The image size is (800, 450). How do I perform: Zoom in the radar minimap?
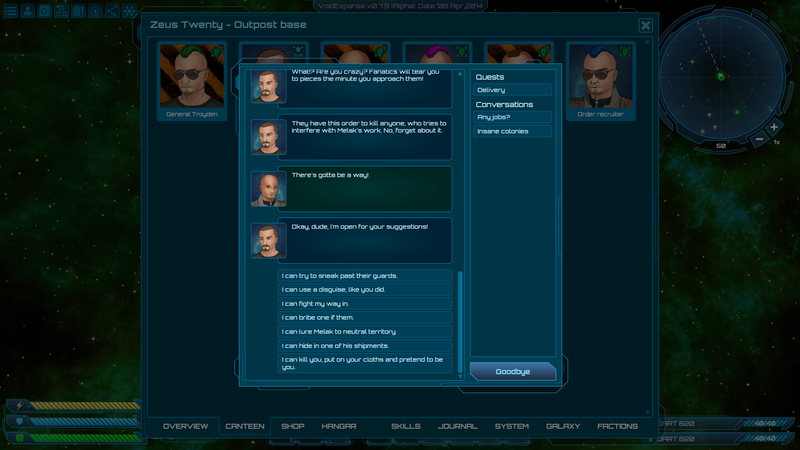pos(774,127)
